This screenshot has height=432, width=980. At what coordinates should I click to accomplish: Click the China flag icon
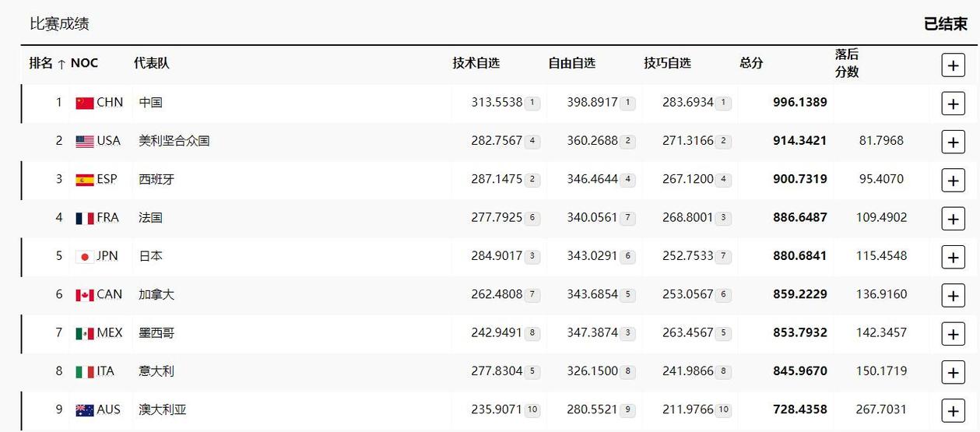(x=85, y=103)
